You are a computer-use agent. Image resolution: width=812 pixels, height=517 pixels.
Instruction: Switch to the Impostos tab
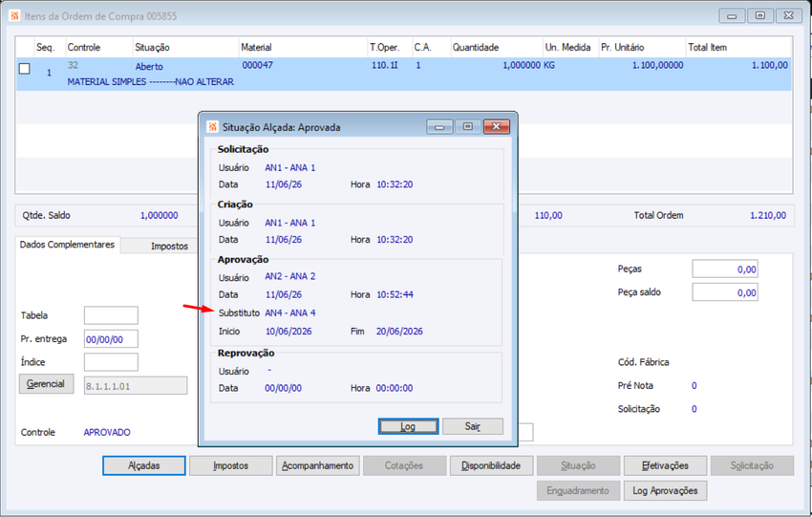[169, 246]
